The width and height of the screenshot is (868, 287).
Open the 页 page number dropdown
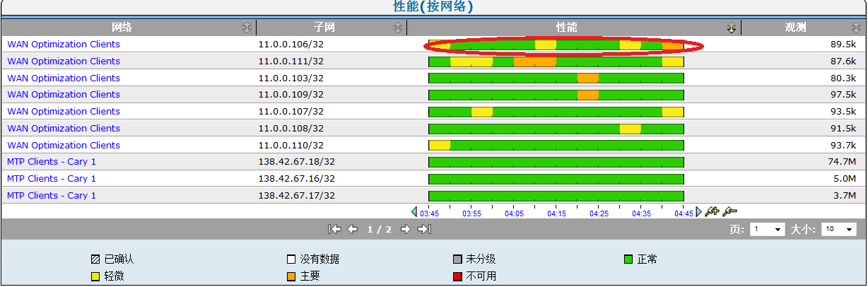(768, 230)
